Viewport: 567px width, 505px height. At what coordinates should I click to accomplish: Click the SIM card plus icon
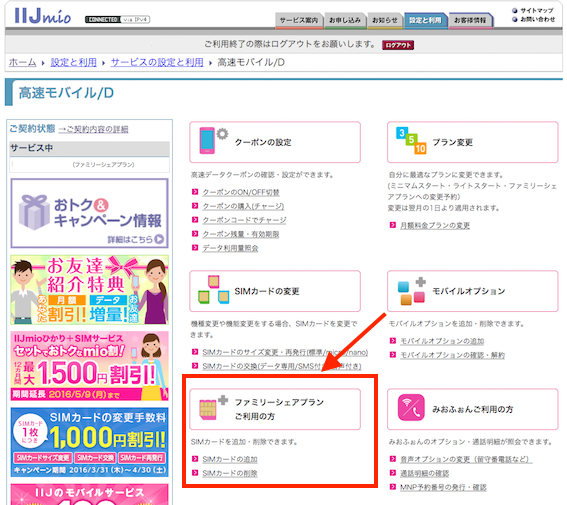click(x=213, y=408)
